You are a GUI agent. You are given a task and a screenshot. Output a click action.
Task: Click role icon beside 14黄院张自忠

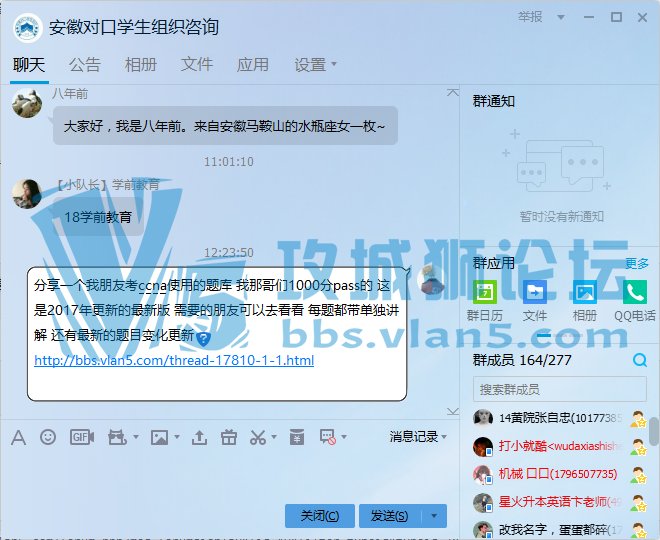pyautogui.click(x=638, y=419)
